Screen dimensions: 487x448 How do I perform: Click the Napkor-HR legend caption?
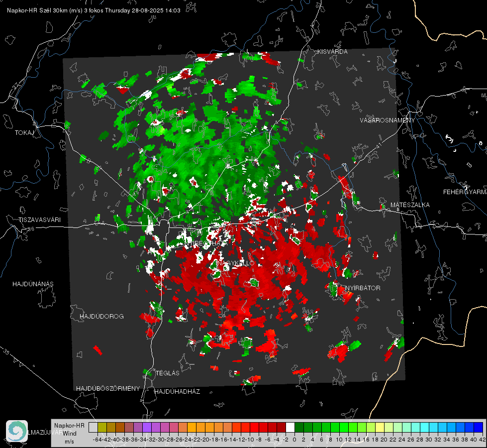[x=69, y=426]
